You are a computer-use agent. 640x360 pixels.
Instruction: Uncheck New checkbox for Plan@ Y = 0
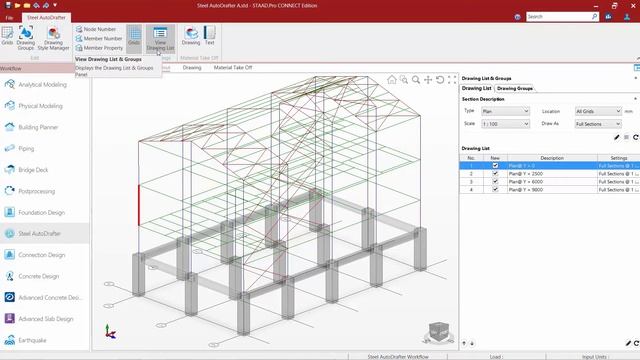pos(495,166)
